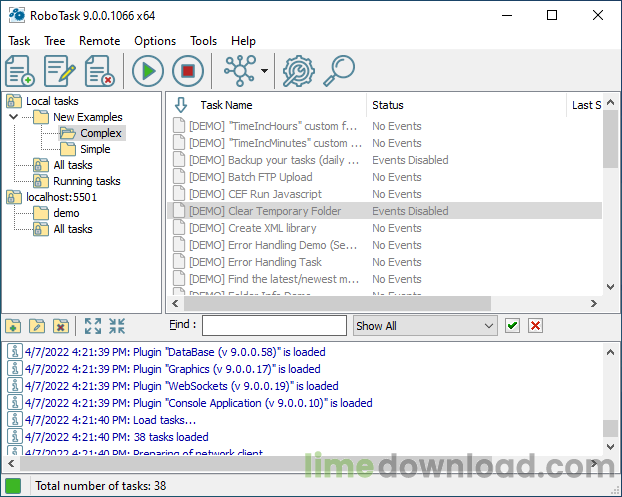Click the magnifier search icon in toolbar

pos(339,71)
